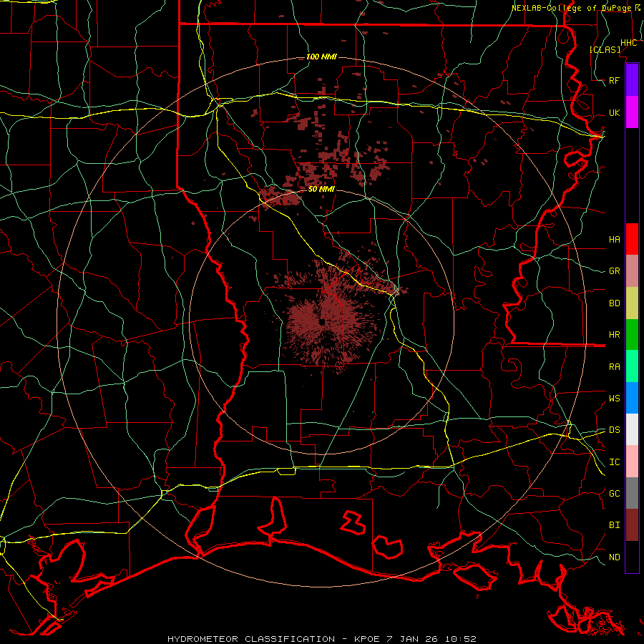Select the GR salmon legend swatch
Image resolution: width=644 pixels, height=644 pixels.
coord(632,271)
